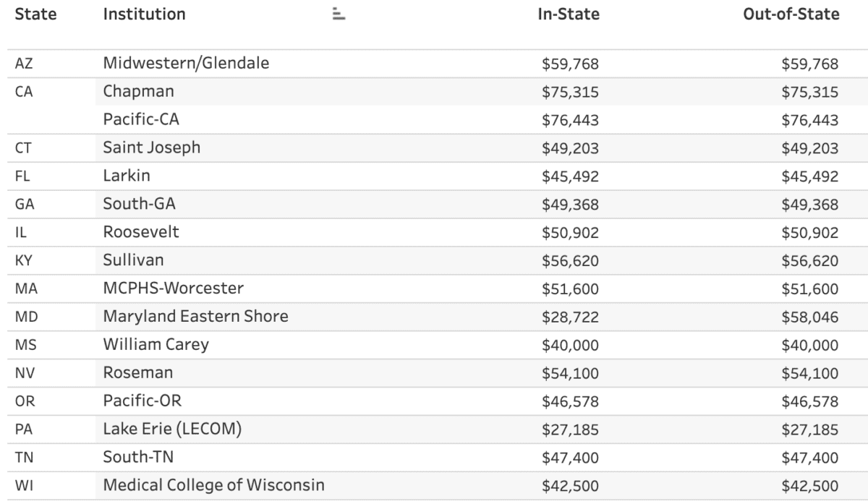Select the Midwestern/Glendale institution row
Screen dimensions: 868x504
click(186, 64)
